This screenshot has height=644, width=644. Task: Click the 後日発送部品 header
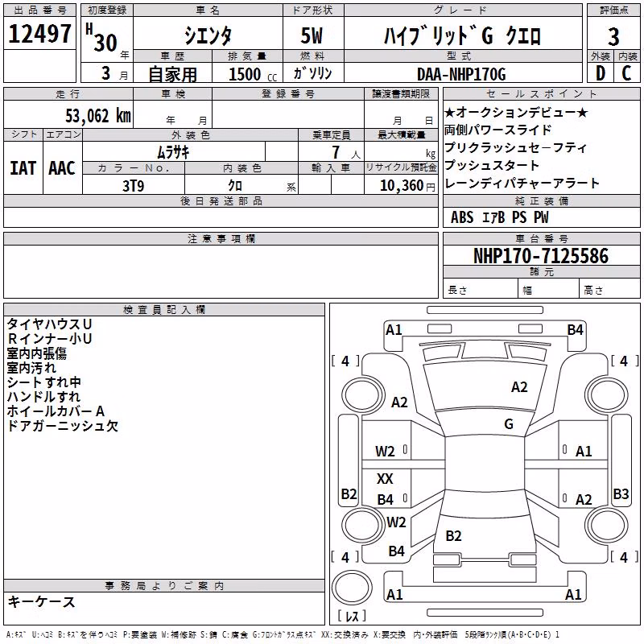coord(221,200)
